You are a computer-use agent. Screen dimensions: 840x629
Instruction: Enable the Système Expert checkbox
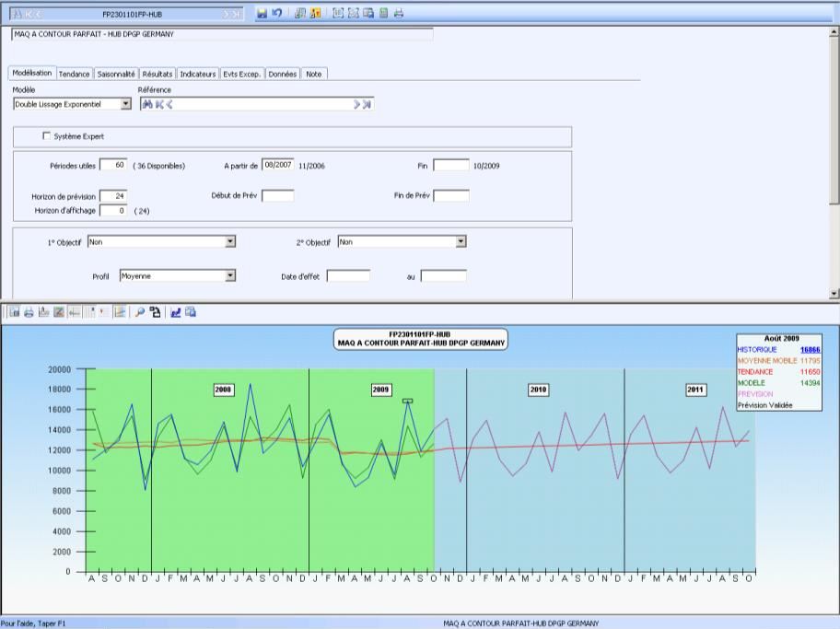click(47, 136)
